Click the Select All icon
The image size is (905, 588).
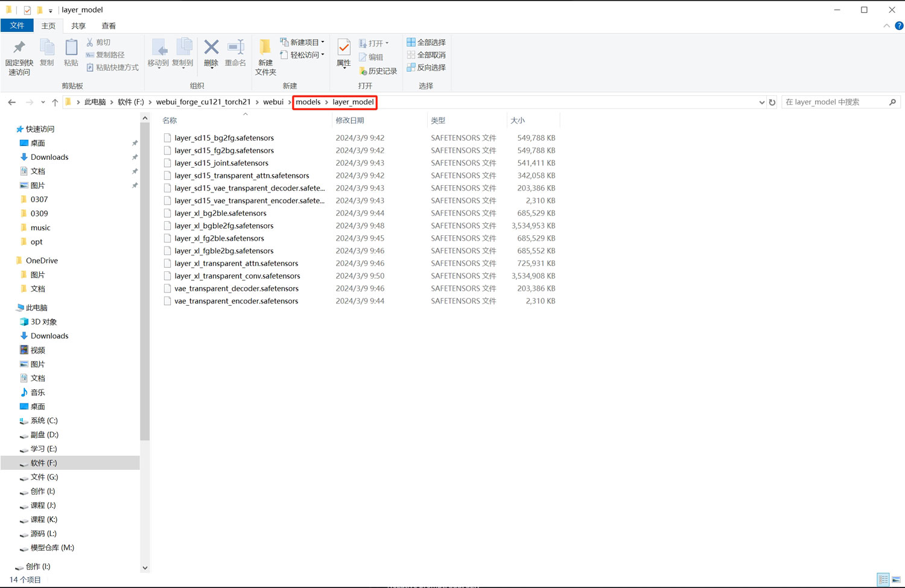(411, 42)
